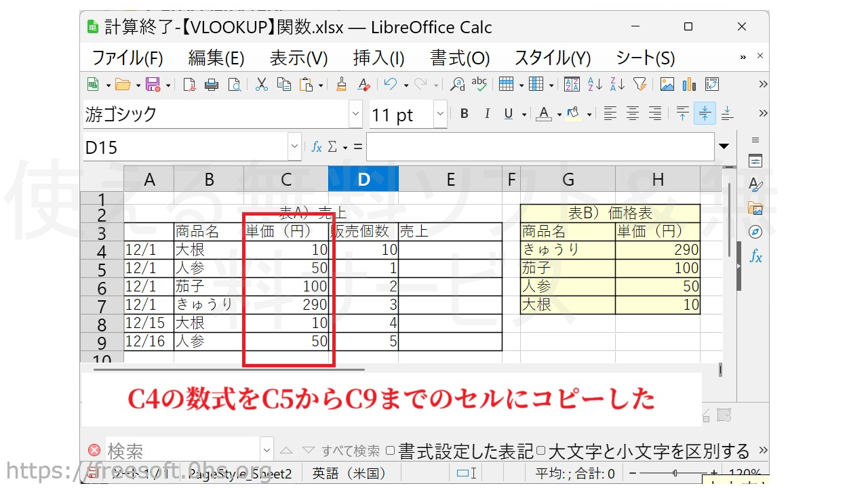Click the Cut scissors icon
This screenshot has width=868, height=488.
tap(261, 85)
